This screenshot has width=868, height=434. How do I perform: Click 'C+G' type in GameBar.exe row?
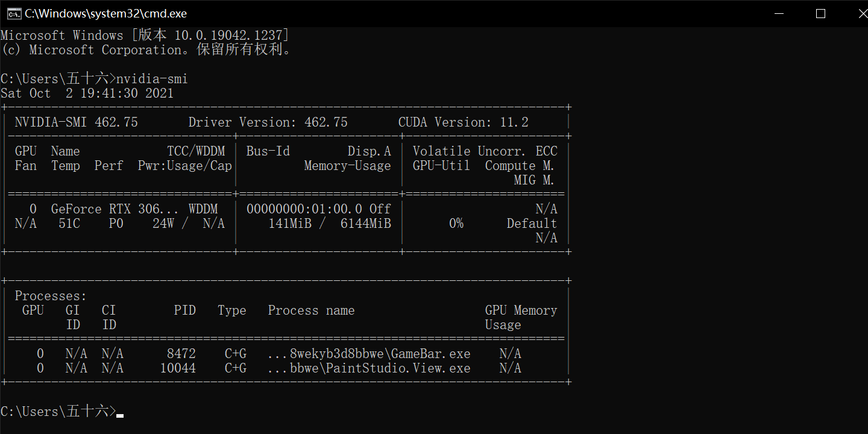tap(236, 354)
